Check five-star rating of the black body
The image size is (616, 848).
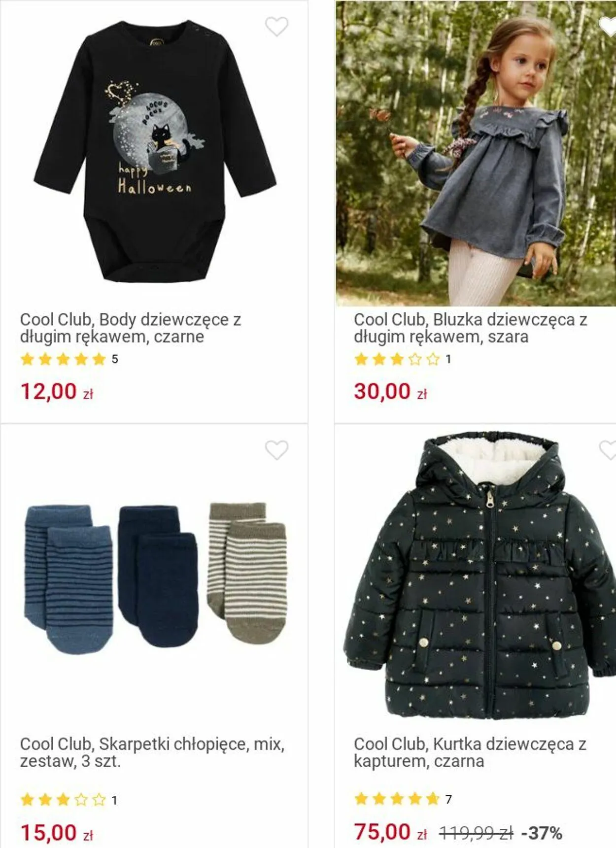click(69, 359)
